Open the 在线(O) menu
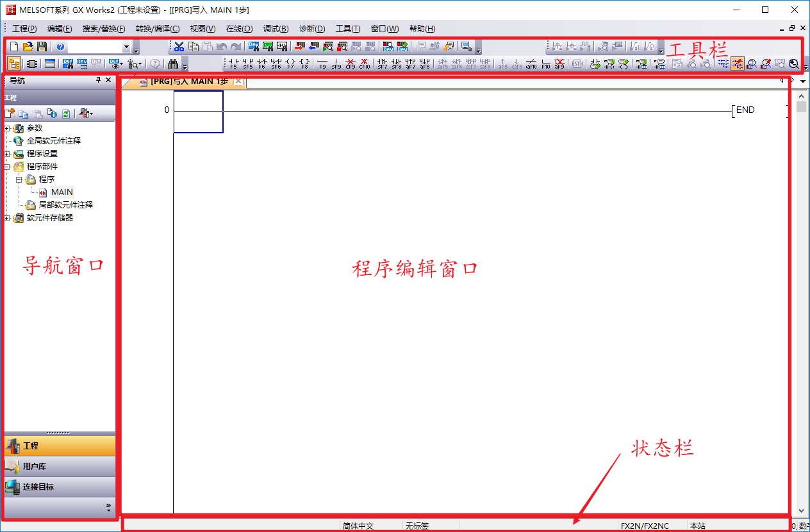This screenshot has height=532, width=810. pos(238,28)
